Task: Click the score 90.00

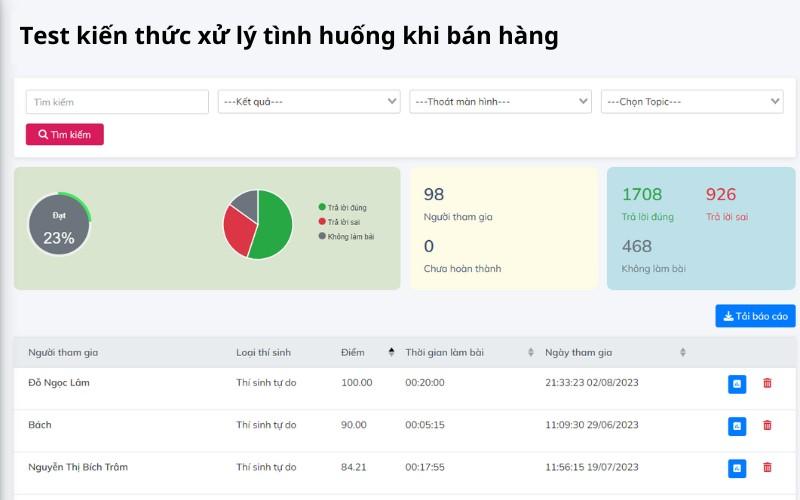Action: (354, 425)
